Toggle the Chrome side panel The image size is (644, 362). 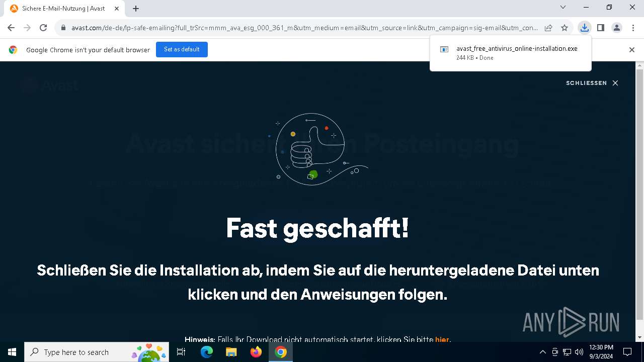pyautogui.click(x=600, y=28)
